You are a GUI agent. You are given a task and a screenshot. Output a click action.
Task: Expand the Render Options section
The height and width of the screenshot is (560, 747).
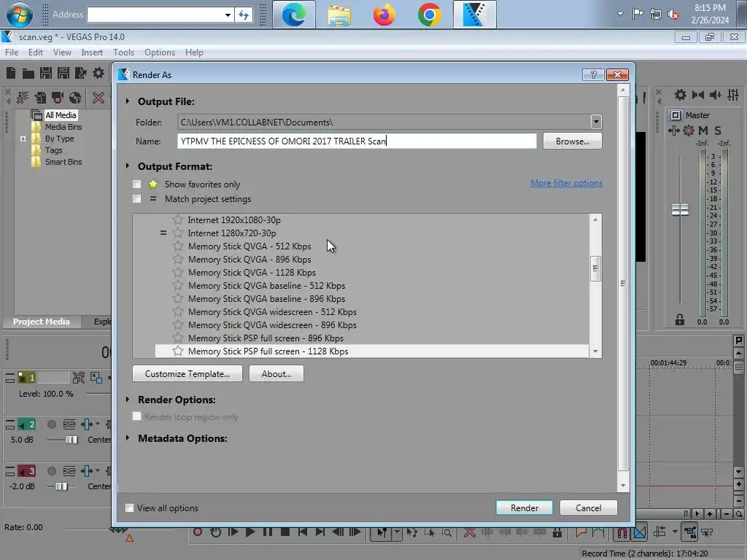[x=127, y=399]
